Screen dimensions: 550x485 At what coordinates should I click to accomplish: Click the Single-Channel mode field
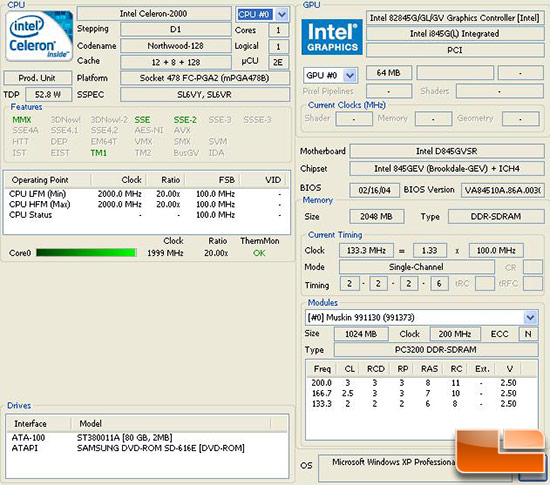pyautogui.click(x=416, y=267)
